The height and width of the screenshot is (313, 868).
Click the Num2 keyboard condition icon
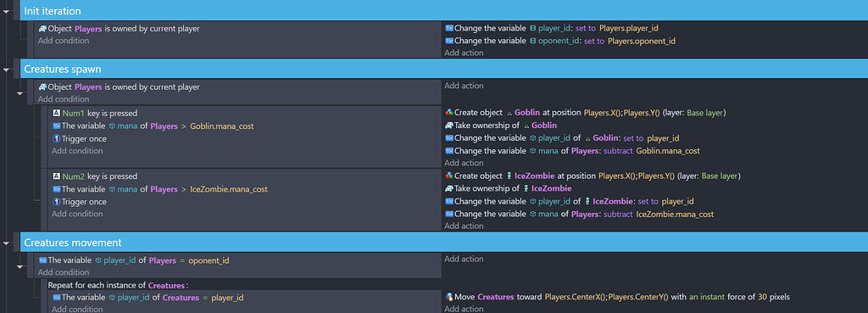click(56, 176)
